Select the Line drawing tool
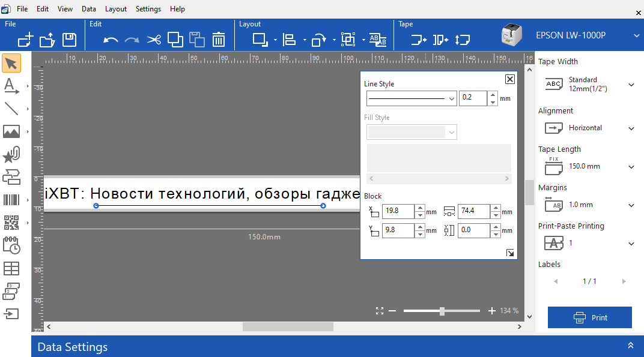Viewport: 644px width, 357px height. [x=11, y=109]
